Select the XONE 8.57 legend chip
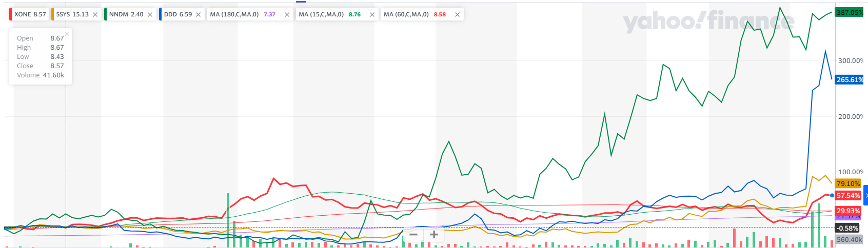The width and height of the screenshot is (868, 248). (29, 14)
